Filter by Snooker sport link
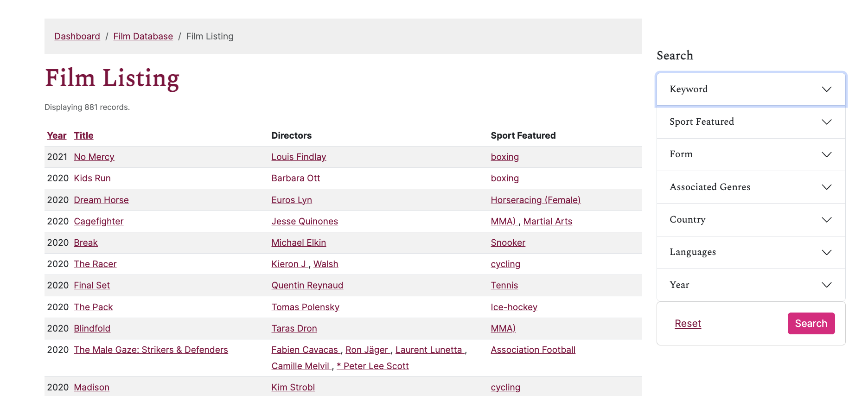868x396 pixels. (x=508, y=243)
